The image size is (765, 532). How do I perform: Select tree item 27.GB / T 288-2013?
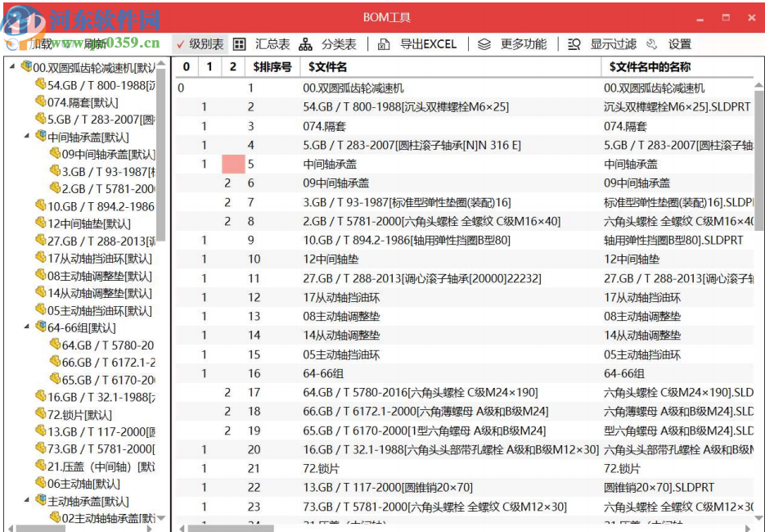point(101,241)
